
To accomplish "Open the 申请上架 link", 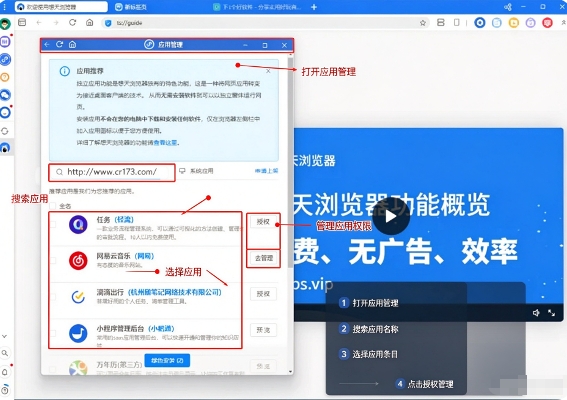I will tap(267, 171).
